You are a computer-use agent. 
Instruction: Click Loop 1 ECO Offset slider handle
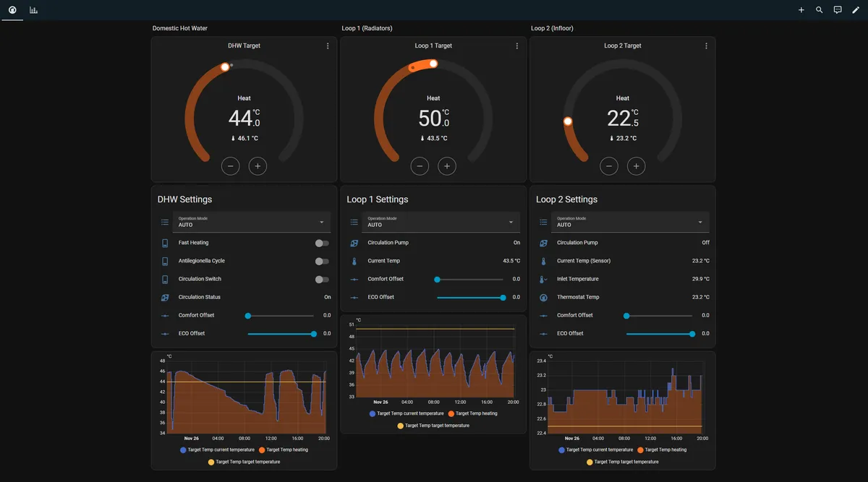[x=503, y=297]
